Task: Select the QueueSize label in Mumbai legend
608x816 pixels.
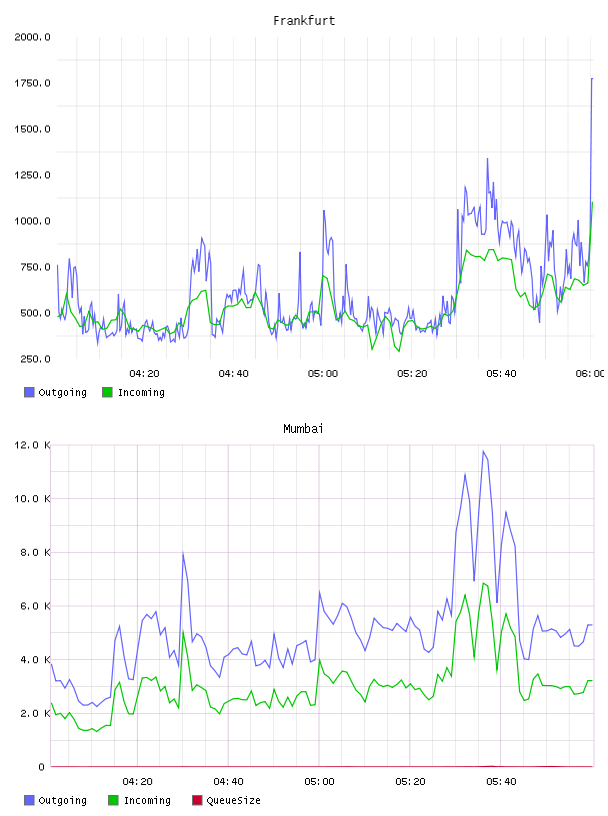Action: pyautogui.click(x=233, y=800)
